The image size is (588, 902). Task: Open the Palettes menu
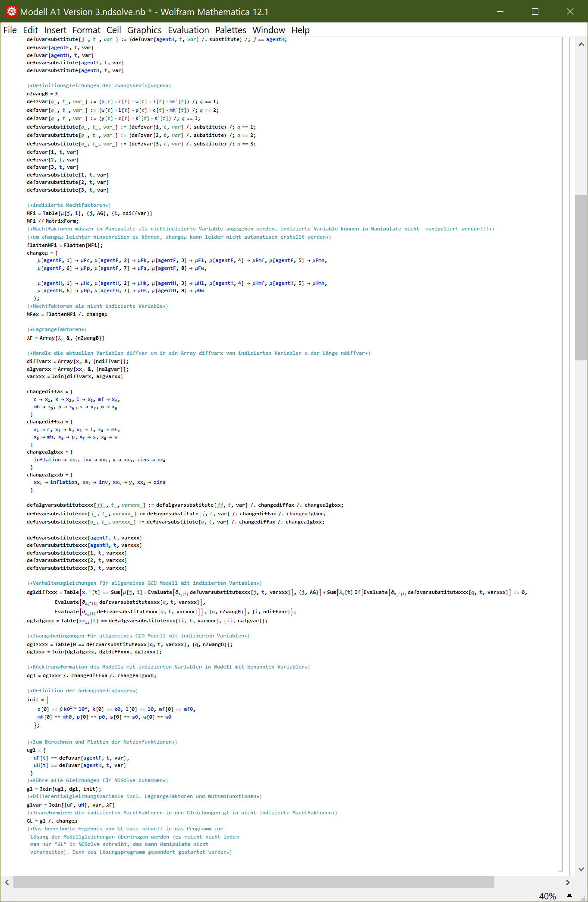(x=231, y=30)
